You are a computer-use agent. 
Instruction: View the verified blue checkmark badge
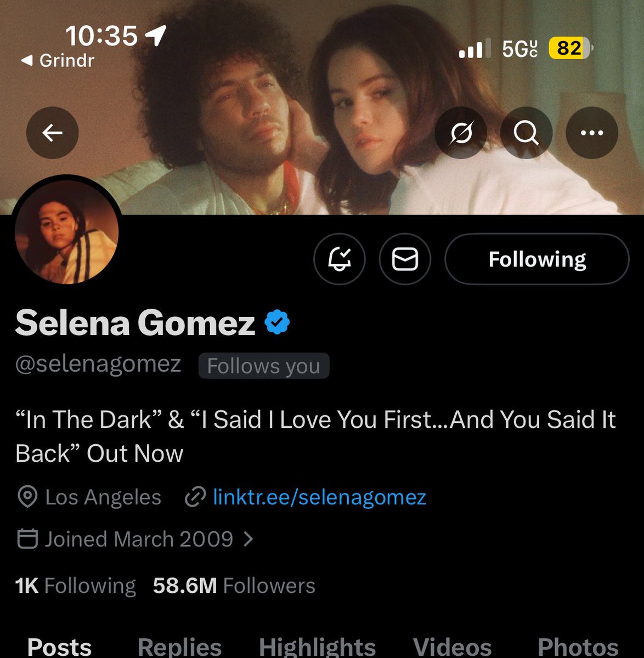click(277, 322)
